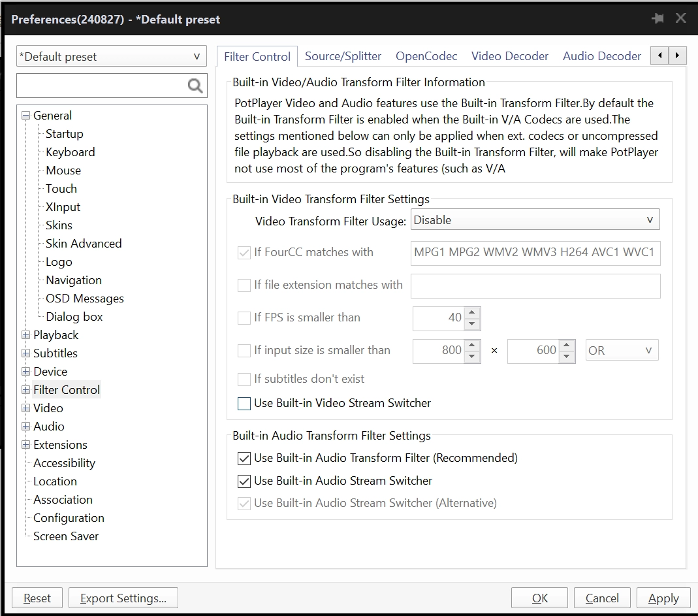This screenshot has height=616, width=698.
Task: Select Touch in the settings tree
Action: (61, 188)
